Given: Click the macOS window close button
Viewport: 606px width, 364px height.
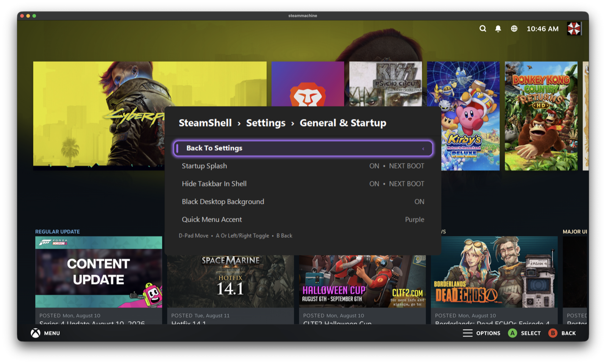Looking at the screenshot, I should point(22,16).
